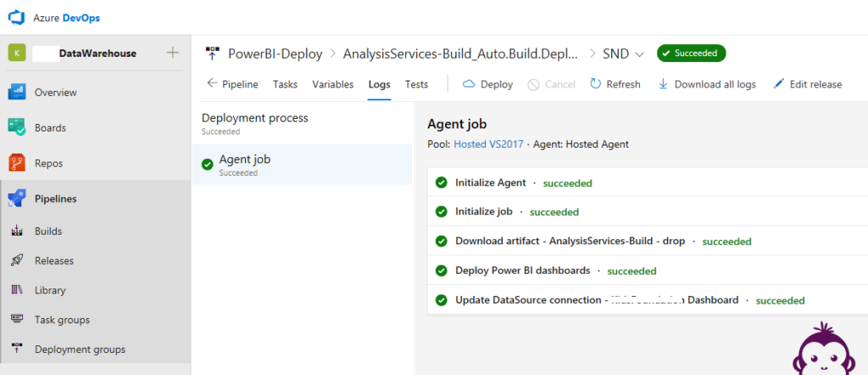Click check icon on Initialize Agent row
Viewport: 868px width, 375px height.
441,182
